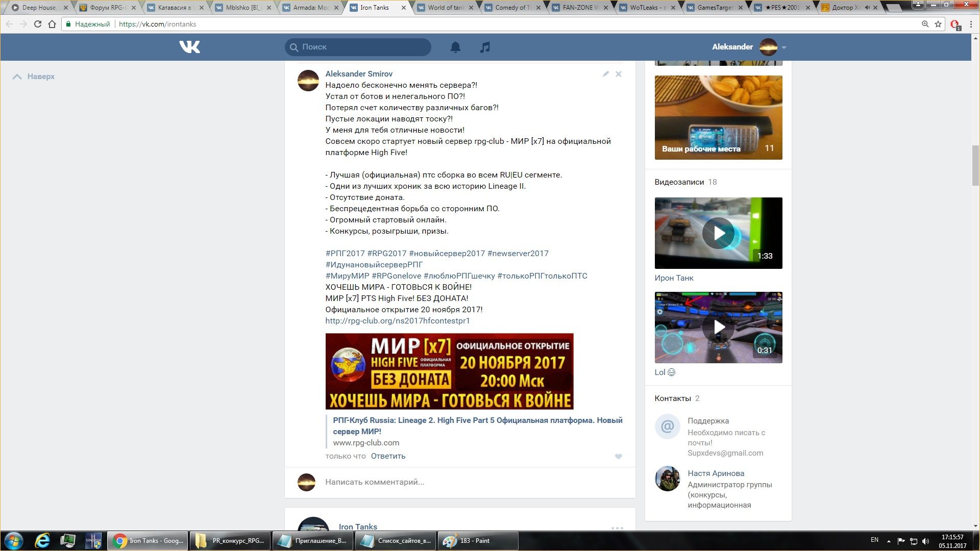Open three-dot menu on Iron Tanks post

pyautogui.click(x=617, y=528)
